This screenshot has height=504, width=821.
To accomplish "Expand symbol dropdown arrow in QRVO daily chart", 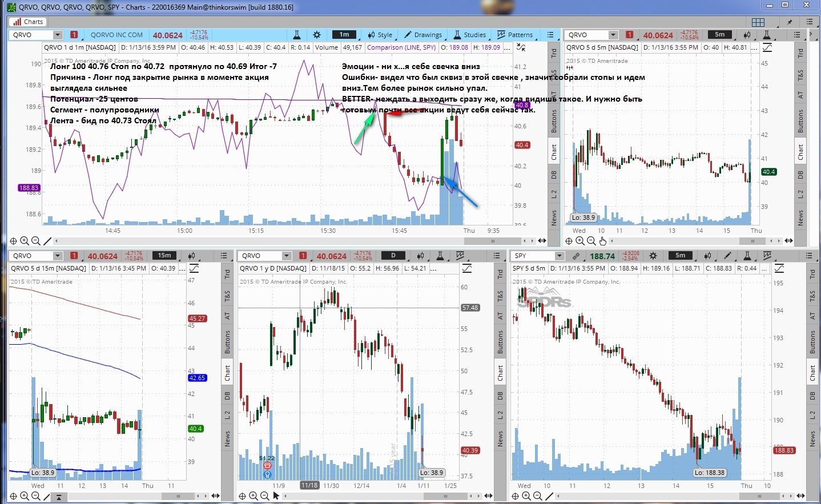I will pyautogui.click(x=287, y=256).
